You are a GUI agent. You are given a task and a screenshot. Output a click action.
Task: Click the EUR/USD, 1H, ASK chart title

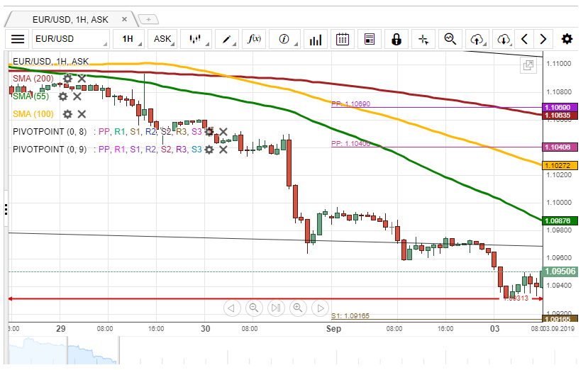(x=50, y=61)
